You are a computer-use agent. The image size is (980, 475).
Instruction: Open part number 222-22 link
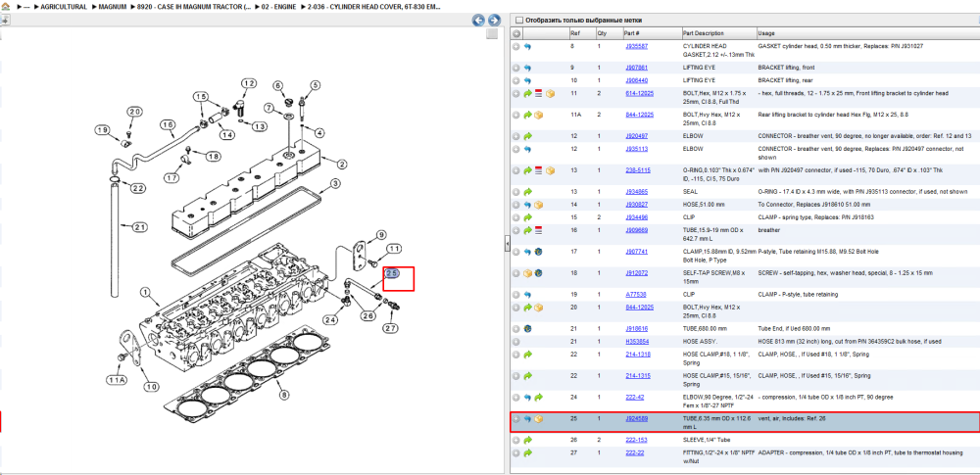click(x=634, y=453)
